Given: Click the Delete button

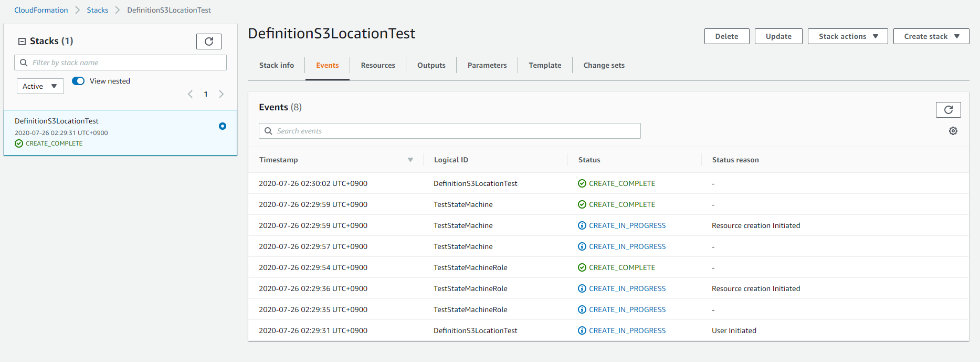Looking at the screenshot, I should pyautogui.click(x=726, y=36).
